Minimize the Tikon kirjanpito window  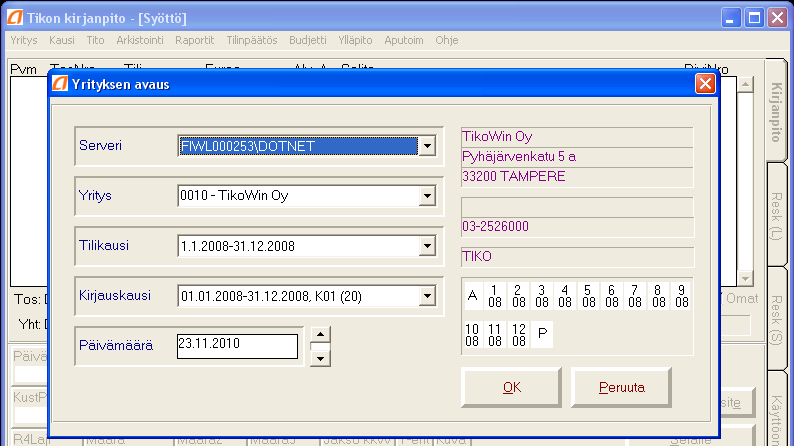point(731,18)
